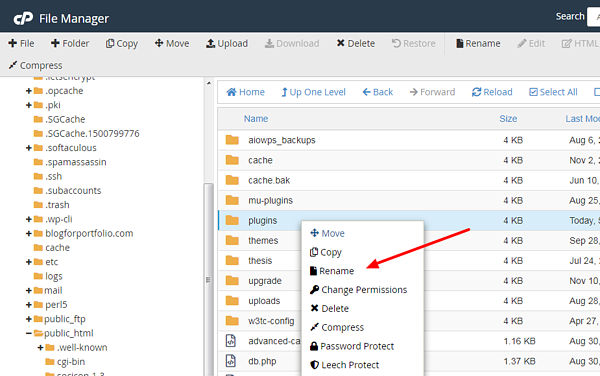Select the w3tc-config folder icon
The image size is (600, 376).
(232, 321)
